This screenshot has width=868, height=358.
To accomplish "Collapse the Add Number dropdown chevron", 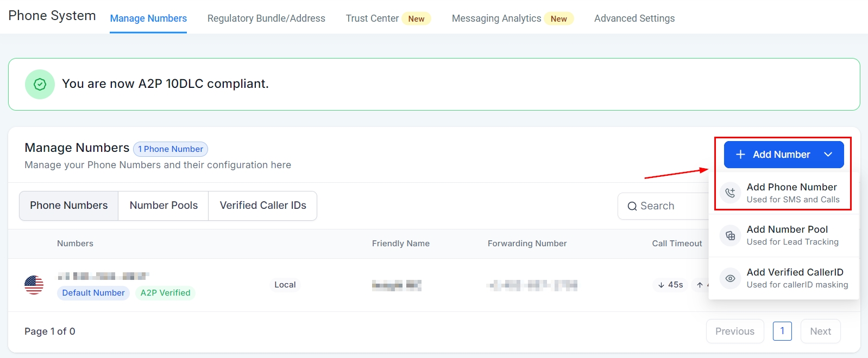I will [828, 155].
